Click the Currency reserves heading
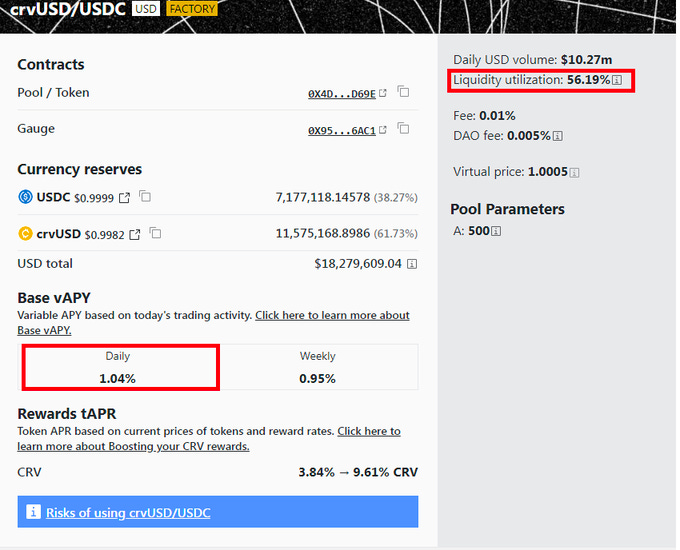 click(79, 169)
